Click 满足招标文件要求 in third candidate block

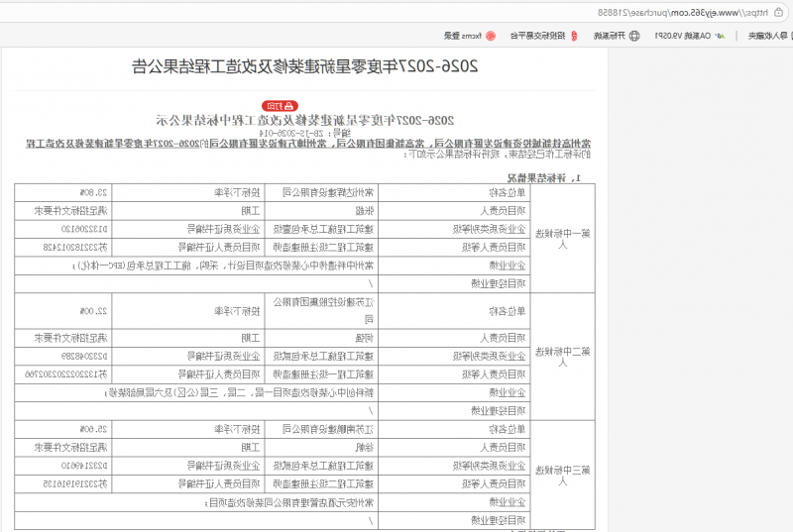point(70,448)
